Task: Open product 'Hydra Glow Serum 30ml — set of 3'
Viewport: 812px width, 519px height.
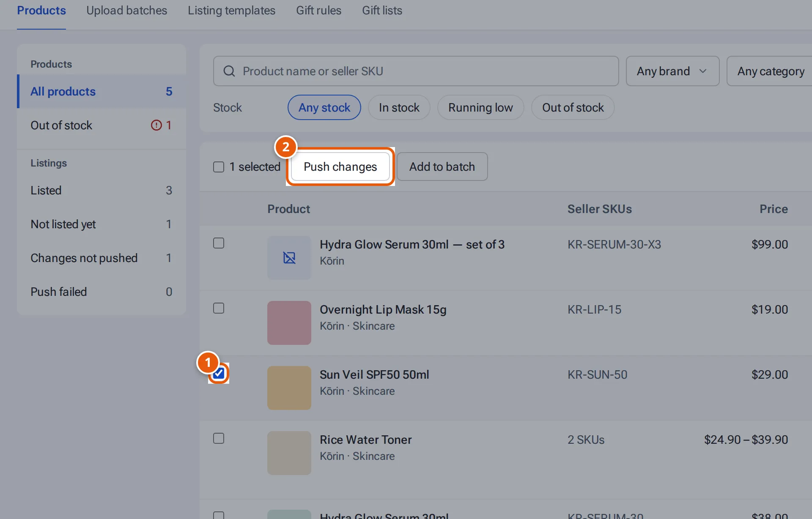Action: coord(412,244)
